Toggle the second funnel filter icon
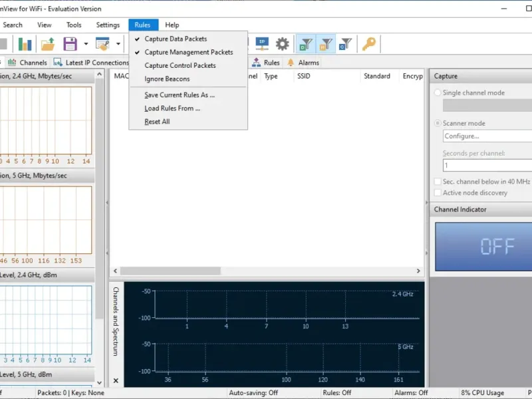Screen dimensions: 532x399 pos(326,45)
